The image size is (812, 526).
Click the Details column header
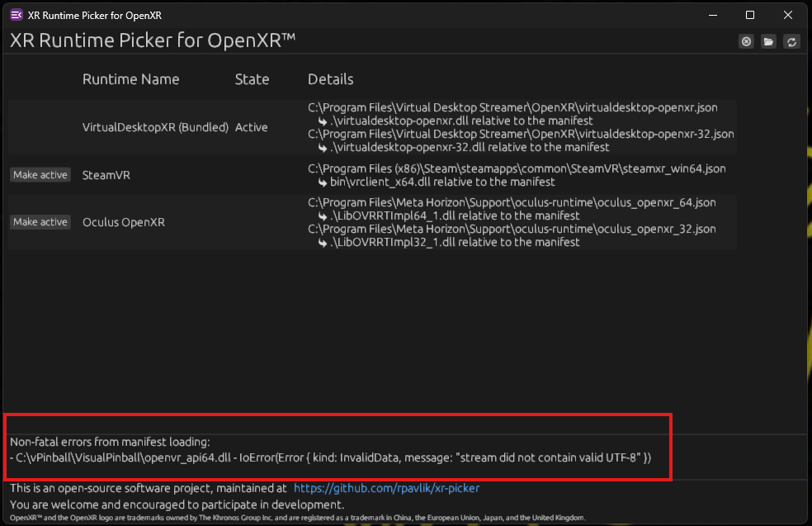[x=330, y=79]
